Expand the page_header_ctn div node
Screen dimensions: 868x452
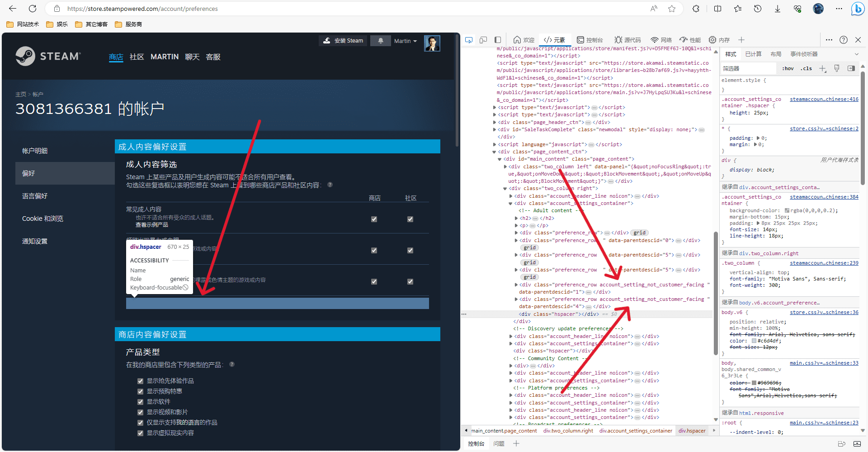[x=495, y=122]
